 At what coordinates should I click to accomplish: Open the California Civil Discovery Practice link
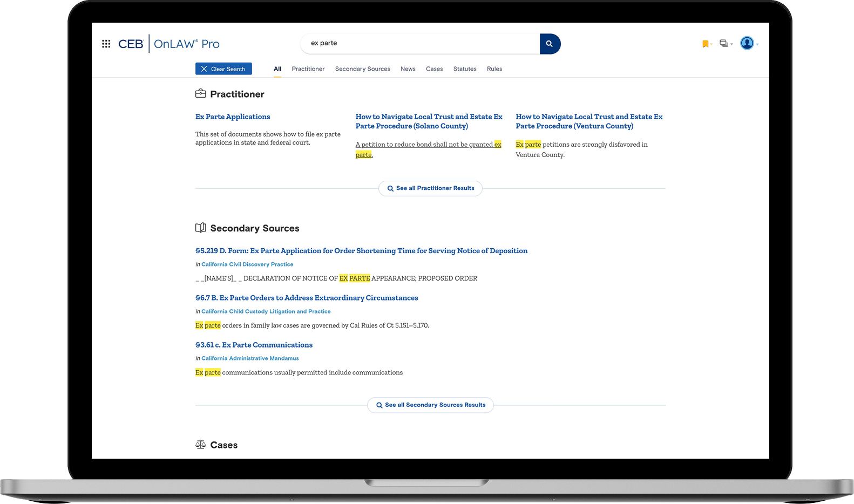247,264
